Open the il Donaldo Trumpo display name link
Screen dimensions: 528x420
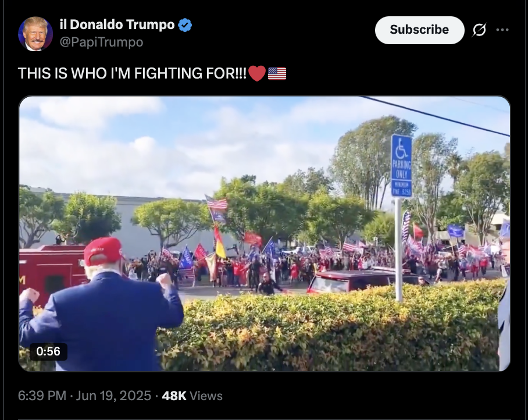click(x=117, y=24)
